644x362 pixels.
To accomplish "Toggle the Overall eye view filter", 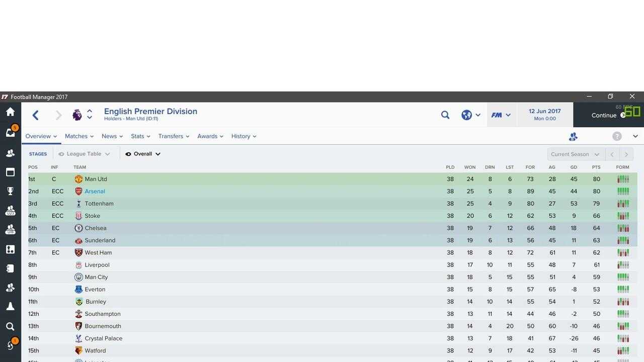I will 143,154.
